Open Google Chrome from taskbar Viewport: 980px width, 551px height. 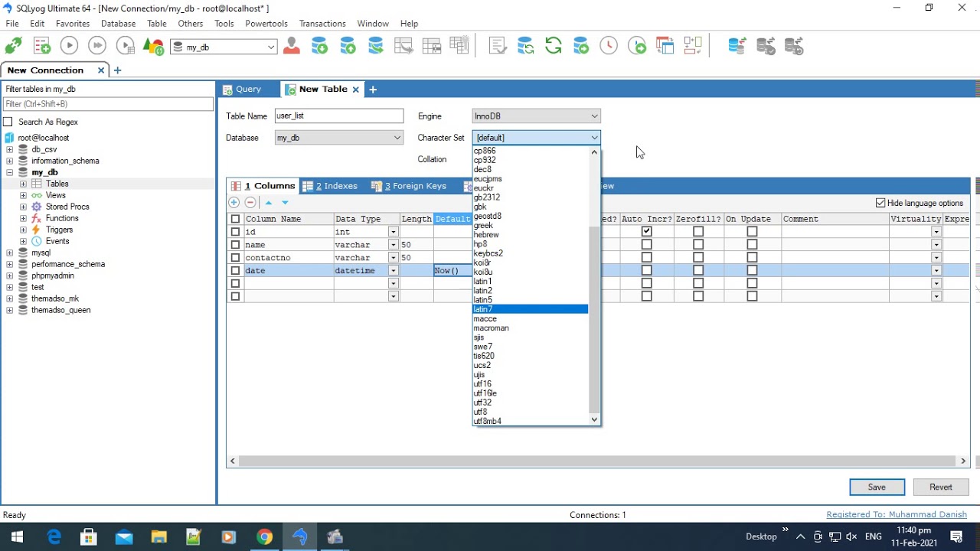(264, 537)
